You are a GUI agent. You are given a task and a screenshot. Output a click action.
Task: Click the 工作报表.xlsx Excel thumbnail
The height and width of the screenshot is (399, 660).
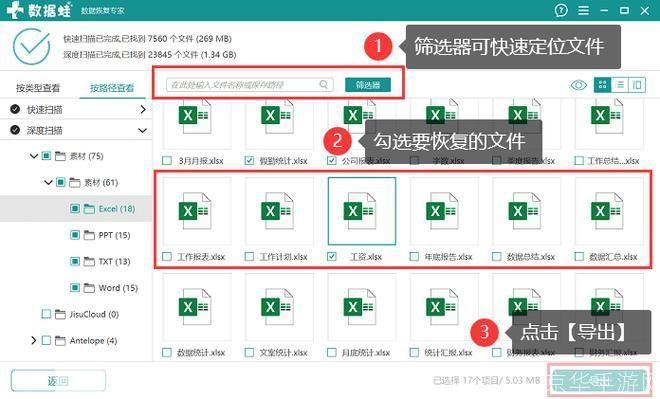coord(196,211)
